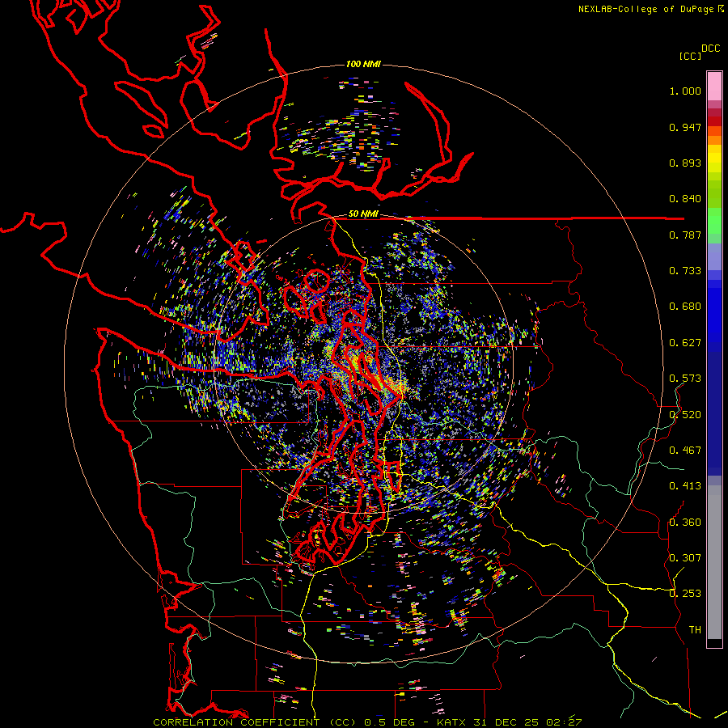
Task: Pick the lavender color bar segment
Action: pyautogui.click(x=714, y=256)
